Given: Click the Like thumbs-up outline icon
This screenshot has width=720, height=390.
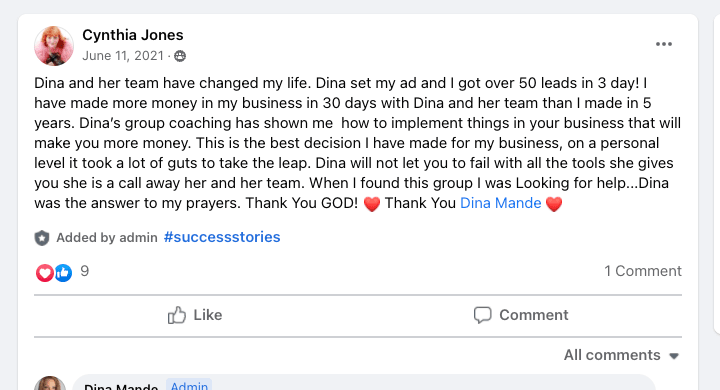Looking at the screenshot, I should point(176,315).
